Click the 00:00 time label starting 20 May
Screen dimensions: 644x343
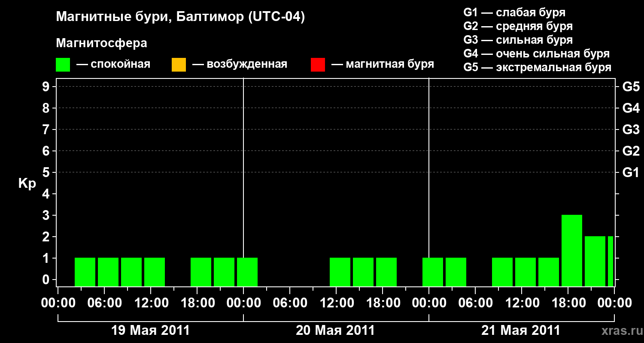point(243,303)
